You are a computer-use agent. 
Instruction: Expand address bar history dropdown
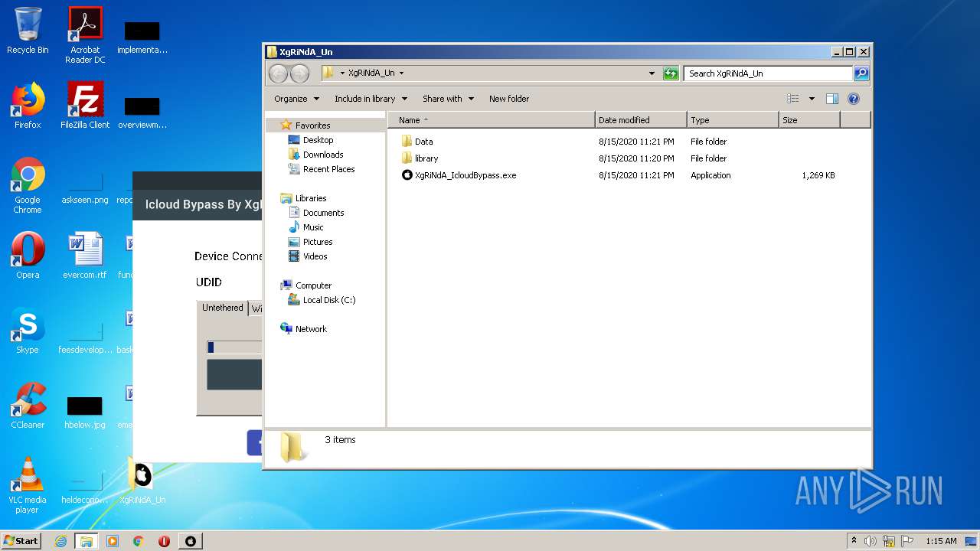pos(652,73)
